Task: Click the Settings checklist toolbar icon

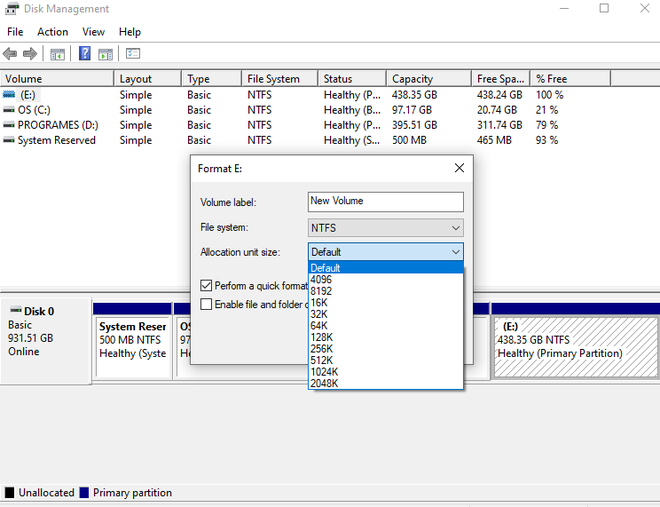Action: point(133,54)
